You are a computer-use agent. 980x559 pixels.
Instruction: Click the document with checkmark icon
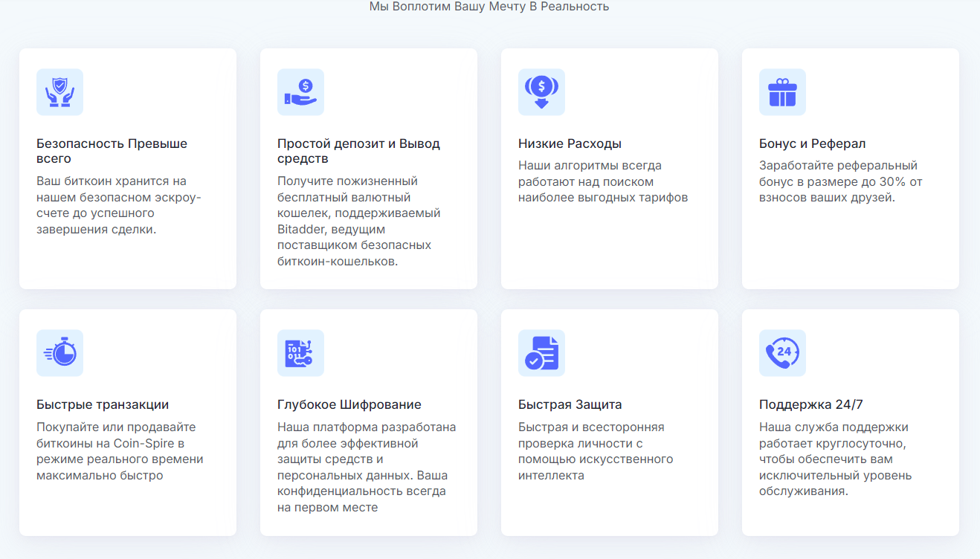pos(541,353)
